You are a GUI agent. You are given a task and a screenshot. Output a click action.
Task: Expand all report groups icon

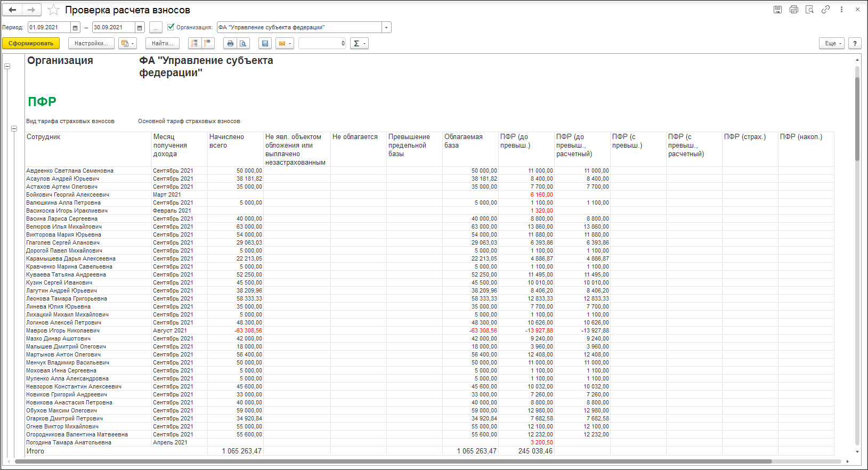pyautogui.click(x=195, y=44)
